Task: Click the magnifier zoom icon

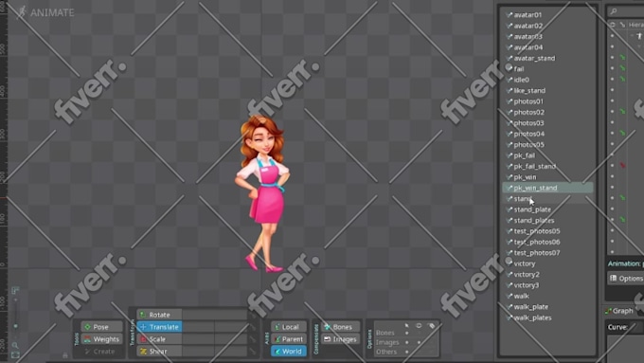Action: pyautogui.click(x=15, y=345)
